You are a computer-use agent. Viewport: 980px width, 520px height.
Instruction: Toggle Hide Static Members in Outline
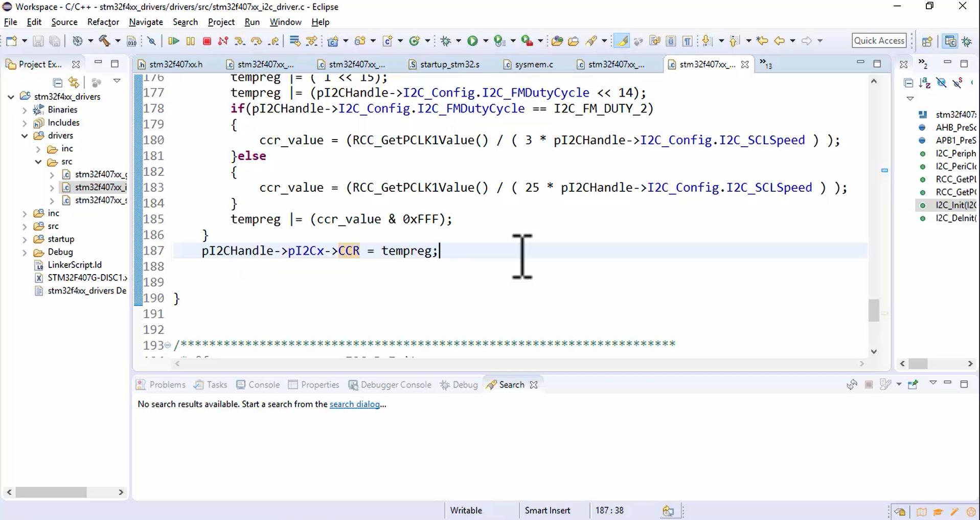pyautogui.click(x=958, y=82)
